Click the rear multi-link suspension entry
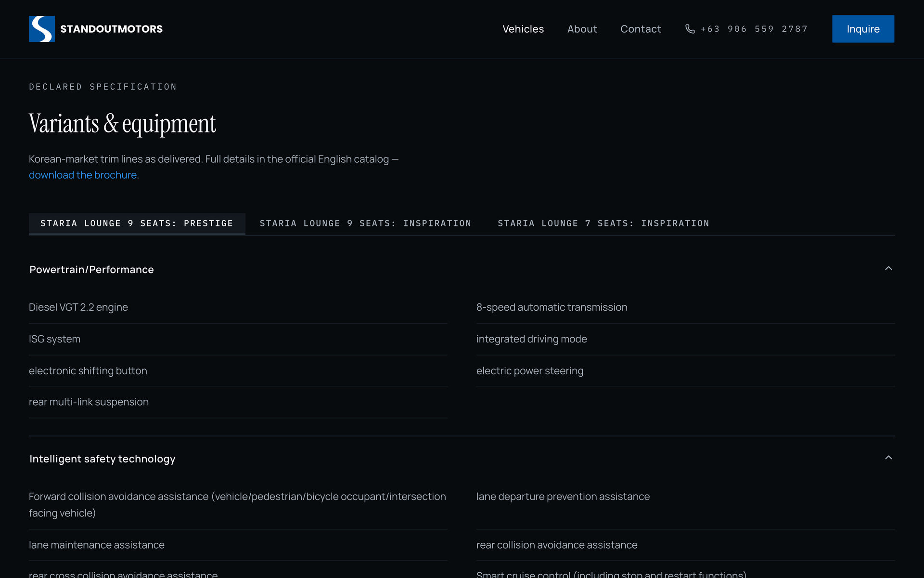924x578 pixels. click(89, 402)
